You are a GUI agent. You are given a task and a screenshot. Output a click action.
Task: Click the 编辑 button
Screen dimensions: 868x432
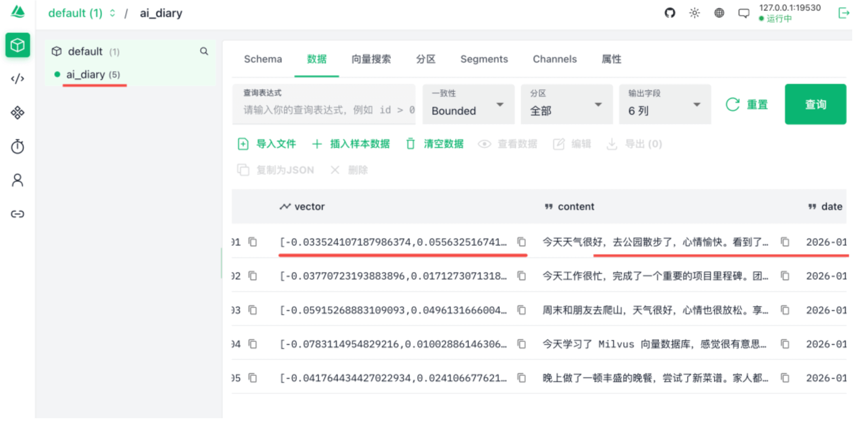tap(572, 144)
